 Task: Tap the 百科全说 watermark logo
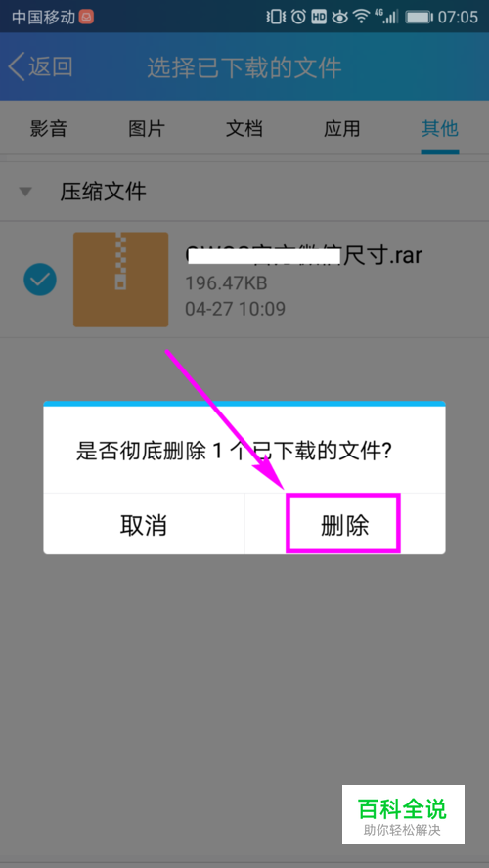(x=403, y=813)
